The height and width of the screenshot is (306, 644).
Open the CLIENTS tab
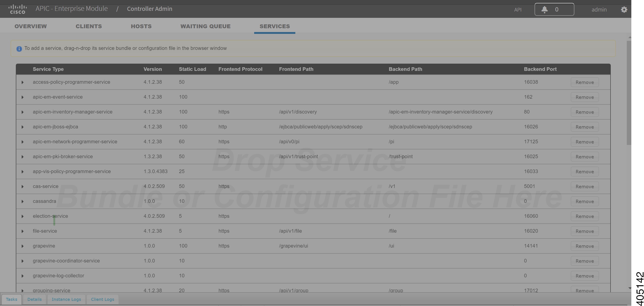click(89, 26)
